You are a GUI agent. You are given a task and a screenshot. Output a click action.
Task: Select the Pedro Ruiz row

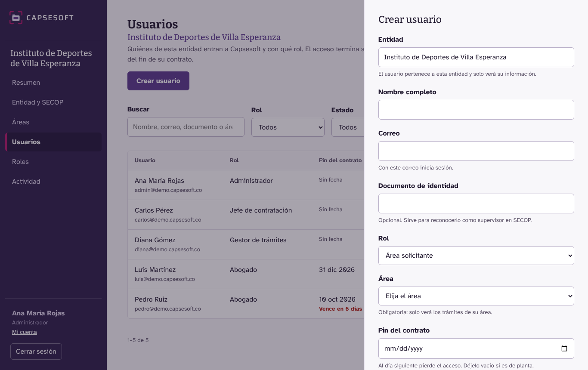click(x=246, y=304)
